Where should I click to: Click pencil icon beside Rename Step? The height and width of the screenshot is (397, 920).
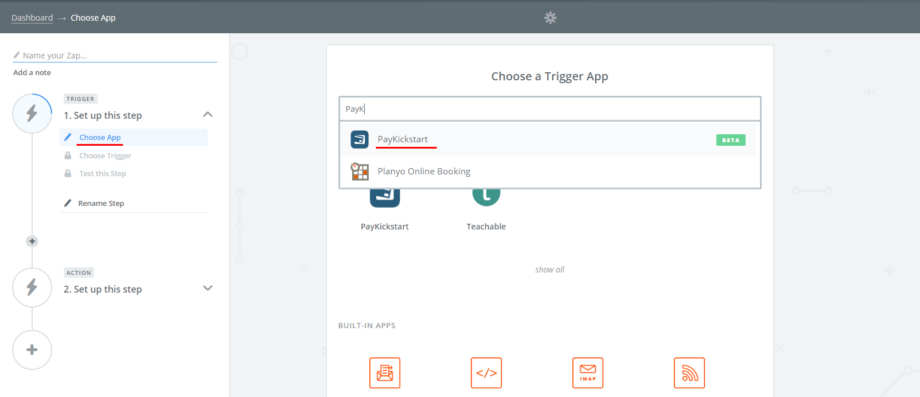point(67,203)
